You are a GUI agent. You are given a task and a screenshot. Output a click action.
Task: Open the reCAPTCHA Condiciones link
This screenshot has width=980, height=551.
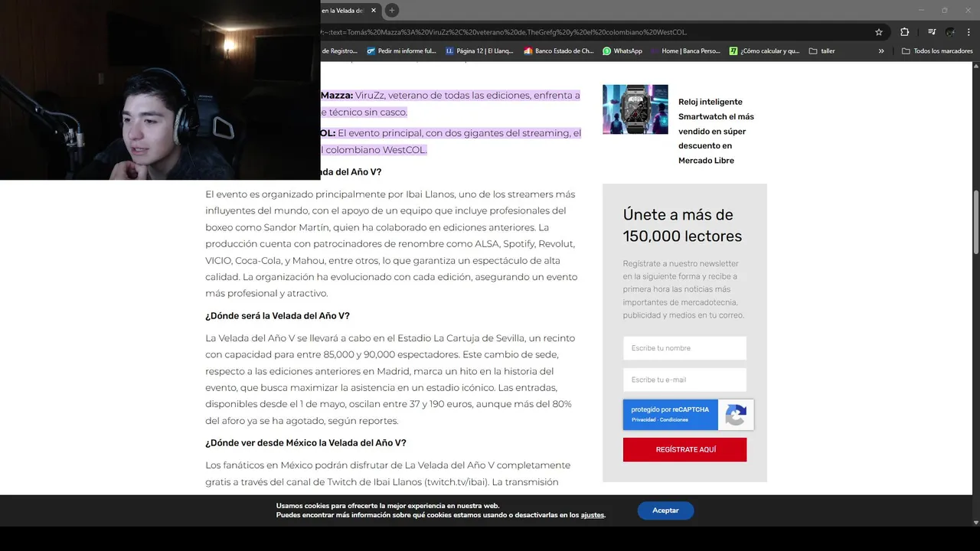pyautogui.click(x=675, y=420)
